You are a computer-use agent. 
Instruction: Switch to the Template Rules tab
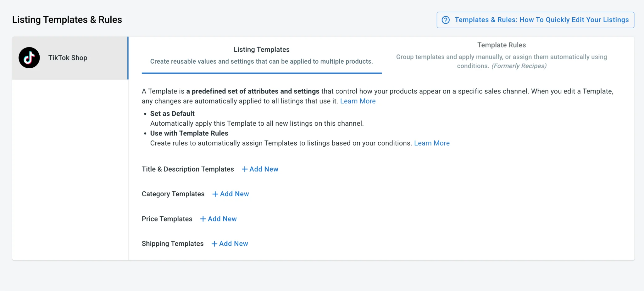(502, 55)
